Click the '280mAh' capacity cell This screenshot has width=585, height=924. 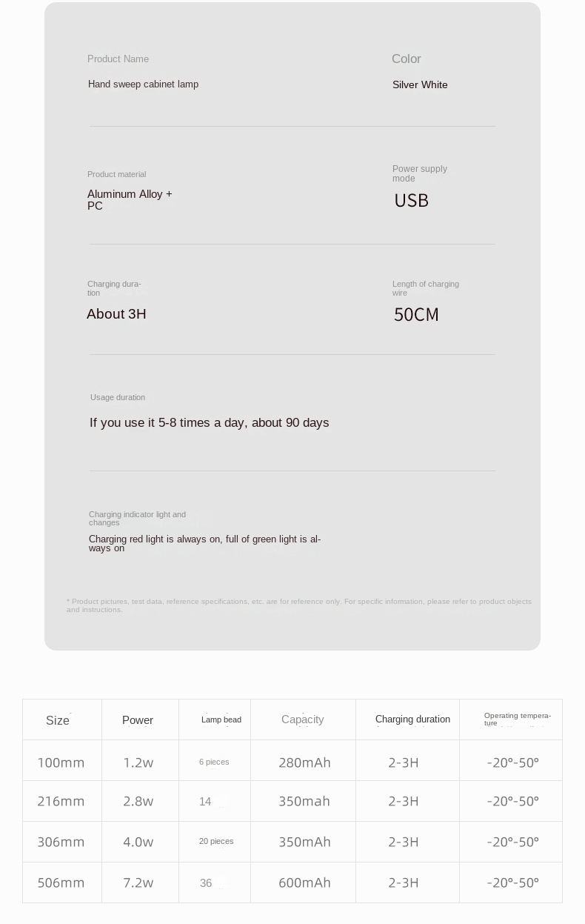[x=304, y=762]
